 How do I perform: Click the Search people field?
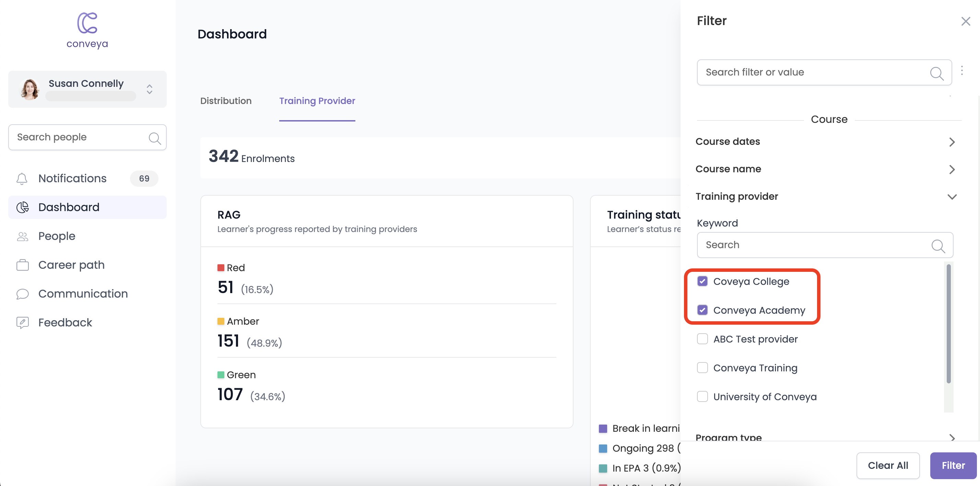pos(87,137)
